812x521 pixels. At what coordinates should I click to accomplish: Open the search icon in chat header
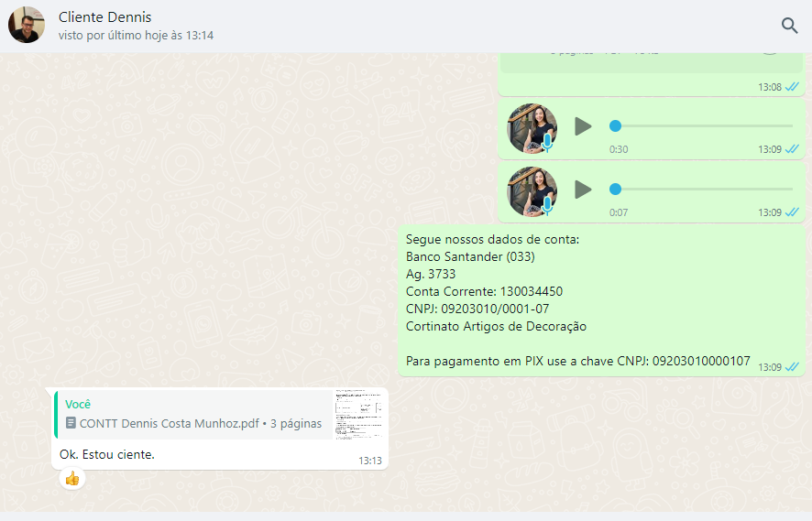[789, 26]
